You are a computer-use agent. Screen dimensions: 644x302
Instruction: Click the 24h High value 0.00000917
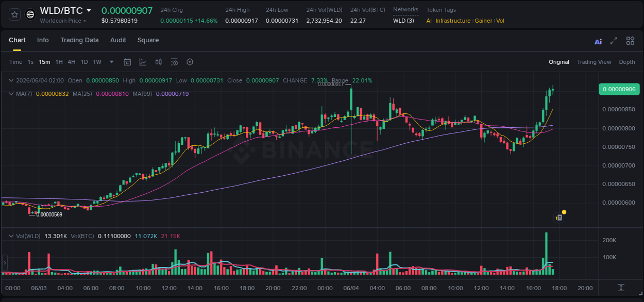[242, 21]
